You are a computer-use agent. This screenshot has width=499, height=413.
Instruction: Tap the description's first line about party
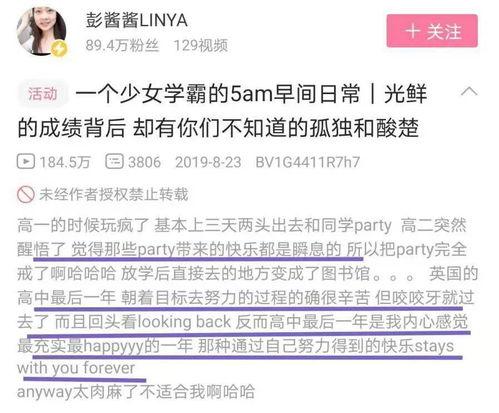click(242, 226)
